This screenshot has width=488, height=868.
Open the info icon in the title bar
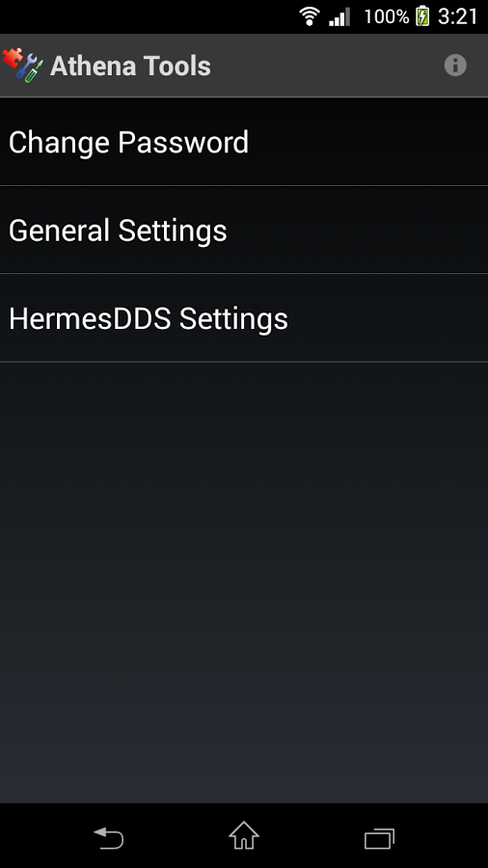(455, 66)
